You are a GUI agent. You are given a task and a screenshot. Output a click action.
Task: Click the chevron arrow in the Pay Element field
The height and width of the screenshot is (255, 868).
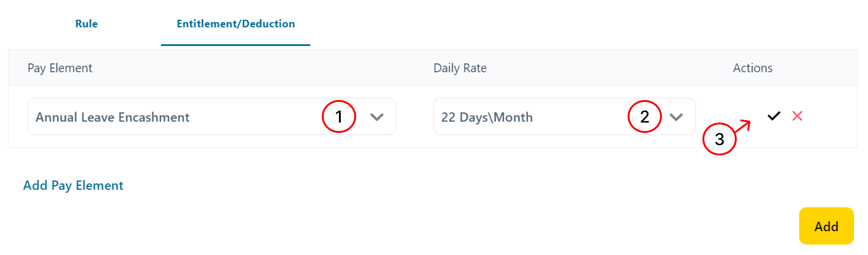click(x=377, y=117)
